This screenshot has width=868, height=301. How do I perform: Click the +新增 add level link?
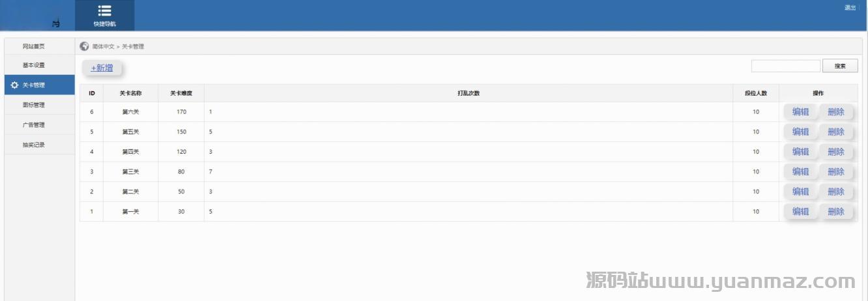(102, 68)
